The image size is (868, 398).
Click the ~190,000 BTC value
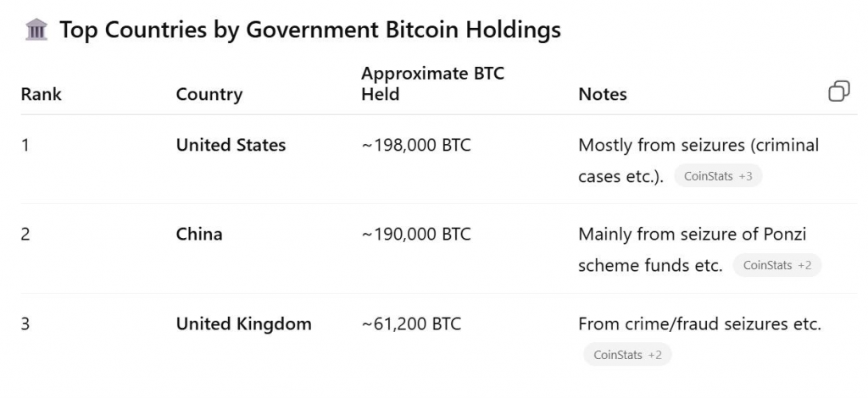coord(415,234)
